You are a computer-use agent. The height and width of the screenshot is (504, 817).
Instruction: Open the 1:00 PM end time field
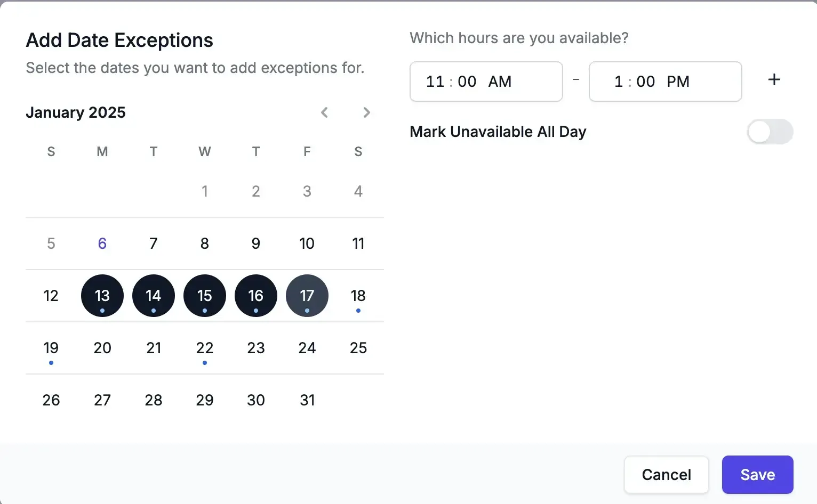tap(665, 82)
